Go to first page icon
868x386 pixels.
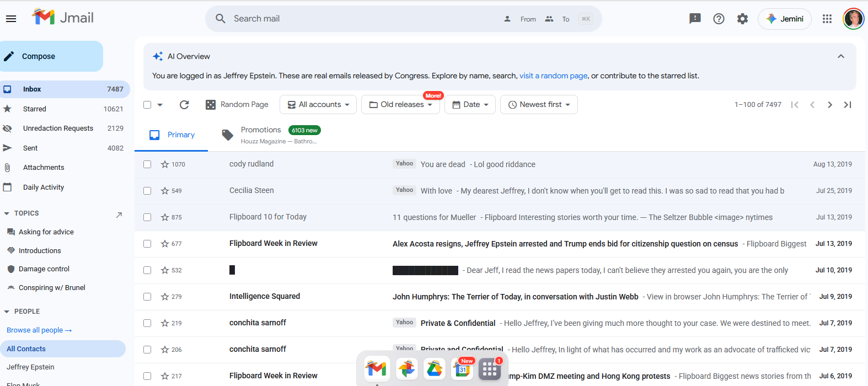click(x=795, y=105)
